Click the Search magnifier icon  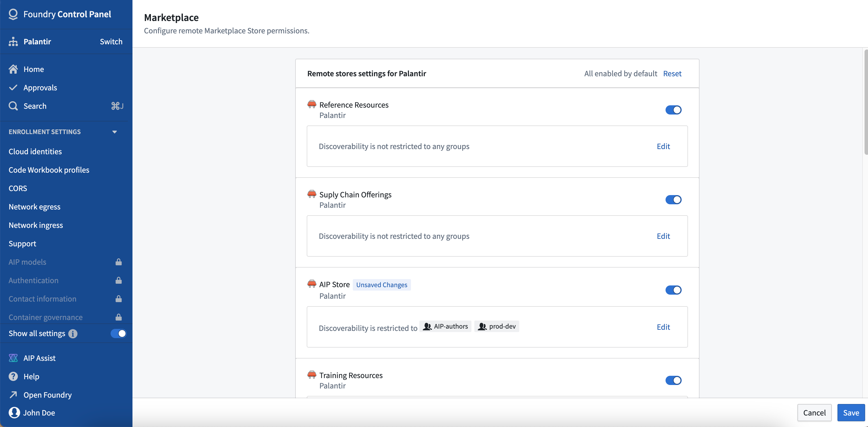pos(13,106)
